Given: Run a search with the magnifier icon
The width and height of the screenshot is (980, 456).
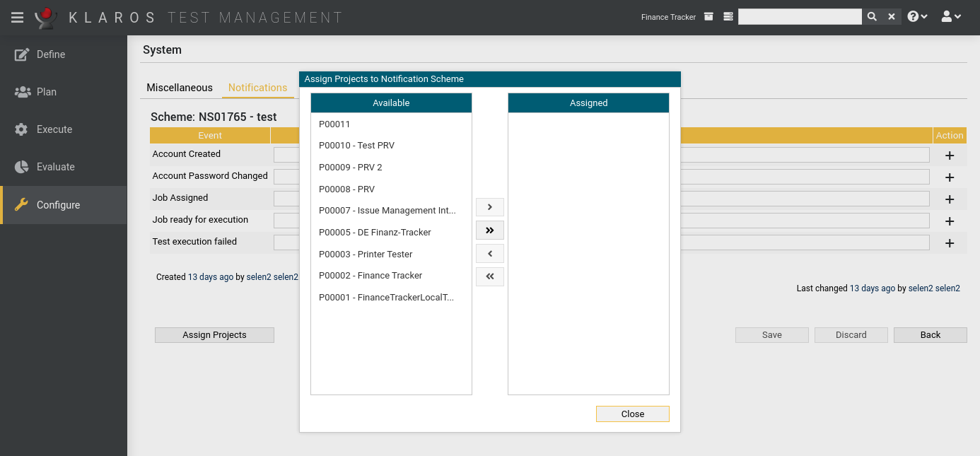Looking at the screenshot, I should coord(872,16).
